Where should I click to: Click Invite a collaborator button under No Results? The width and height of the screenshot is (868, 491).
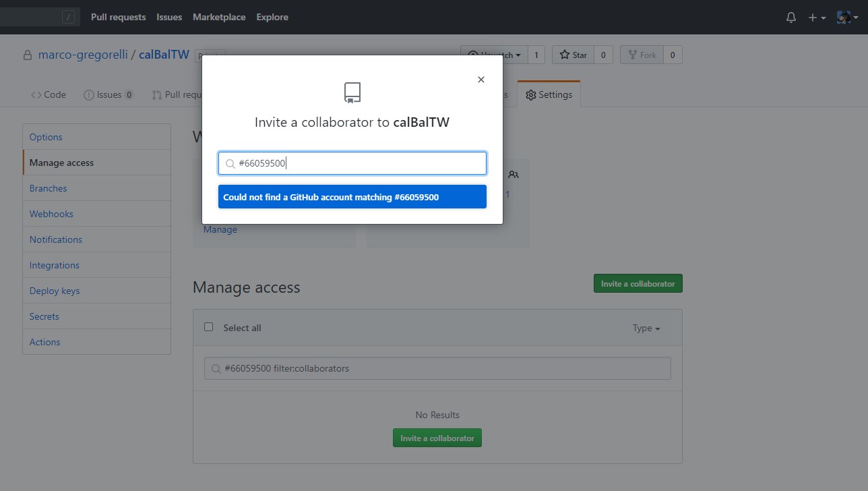pyautogui.click(x=437, y=438)
